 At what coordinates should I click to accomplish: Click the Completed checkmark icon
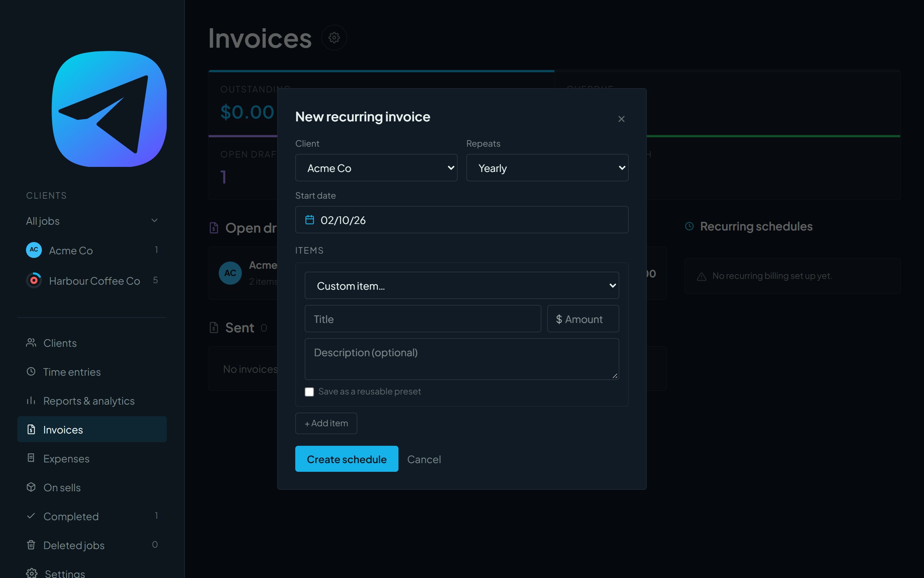coord(31,516)
